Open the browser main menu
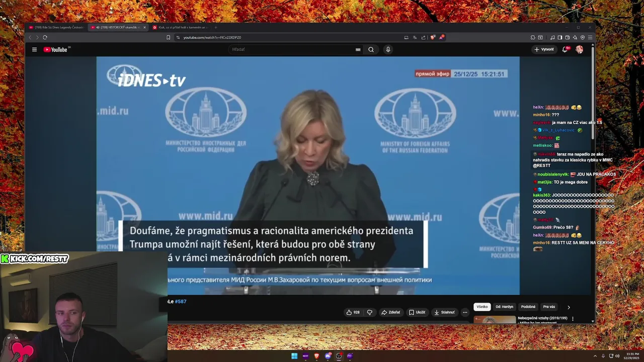This screenshot has height=362, width=644. [x=590, y=37]
